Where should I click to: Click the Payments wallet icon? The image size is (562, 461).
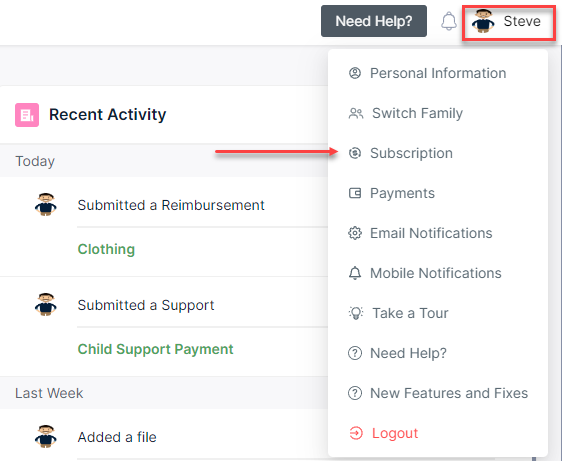point(355,193)
